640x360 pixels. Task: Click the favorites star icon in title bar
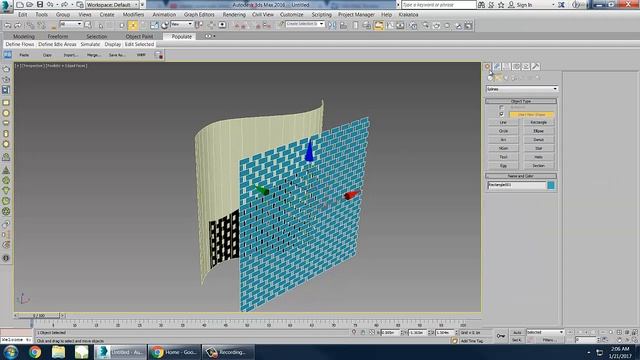[x=501, y=5]
